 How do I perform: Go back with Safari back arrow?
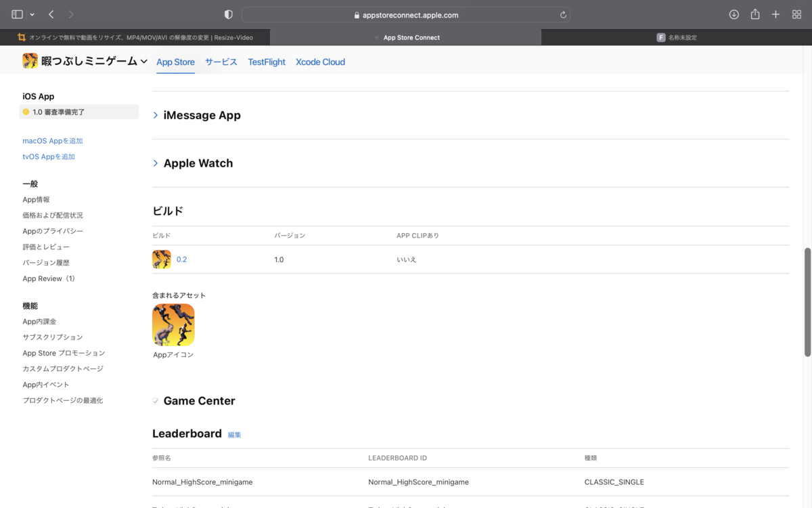[51, 14]
